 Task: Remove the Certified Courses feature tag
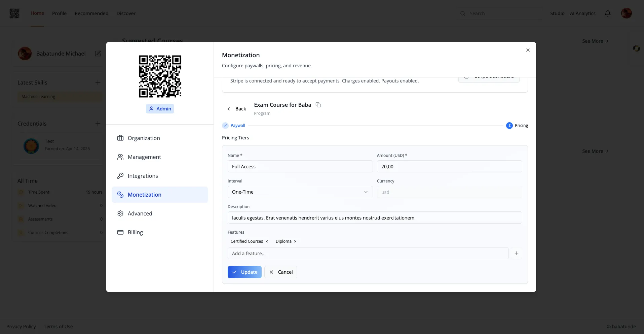(267, 241)
